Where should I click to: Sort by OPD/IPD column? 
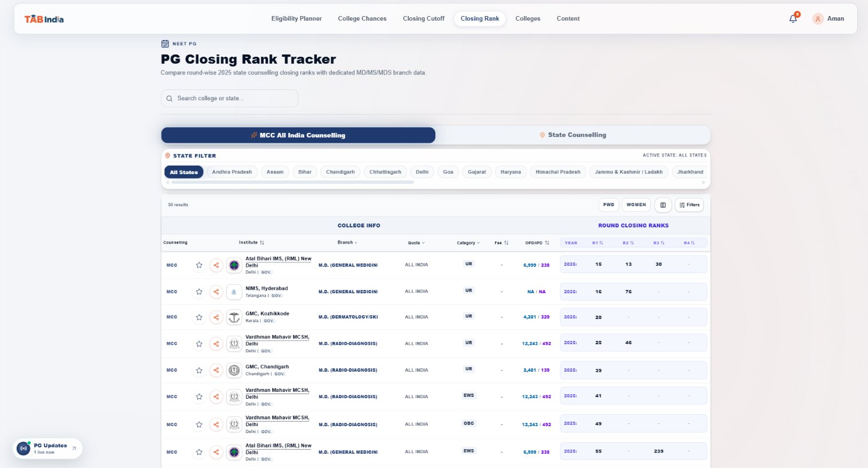(x=537, y=243)
